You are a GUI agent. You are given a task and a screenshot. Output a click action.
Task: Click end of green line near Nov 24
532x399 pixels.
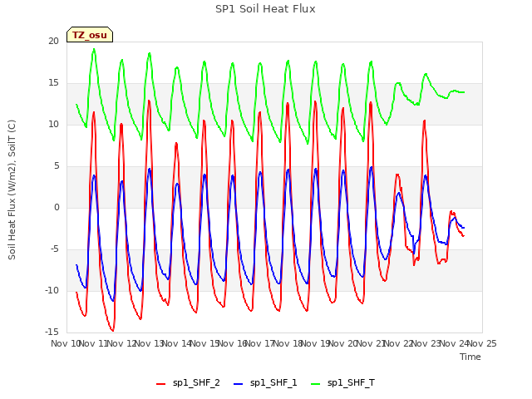(x=464, y=92)
